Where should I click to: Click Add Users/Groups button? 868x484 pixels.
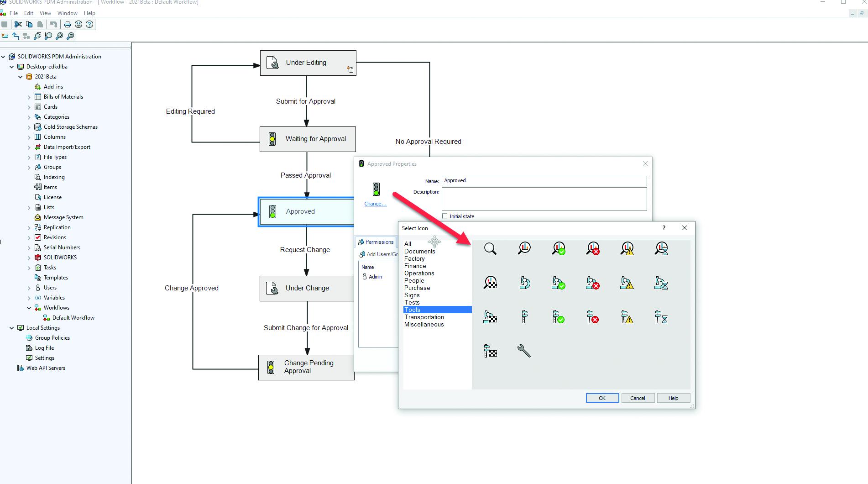(x=379, y=254)
